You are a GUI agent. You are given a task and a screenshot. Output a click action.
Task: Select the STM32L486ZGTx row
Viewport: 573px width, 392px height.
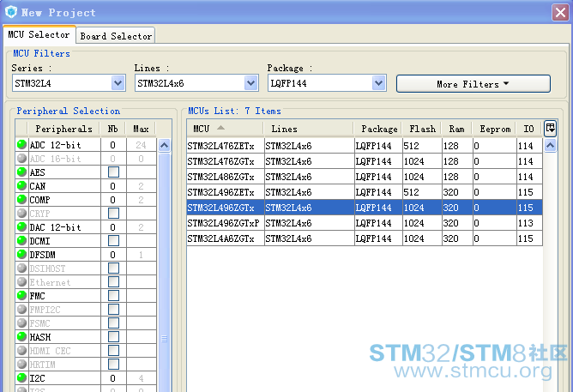tap(365, 177)
